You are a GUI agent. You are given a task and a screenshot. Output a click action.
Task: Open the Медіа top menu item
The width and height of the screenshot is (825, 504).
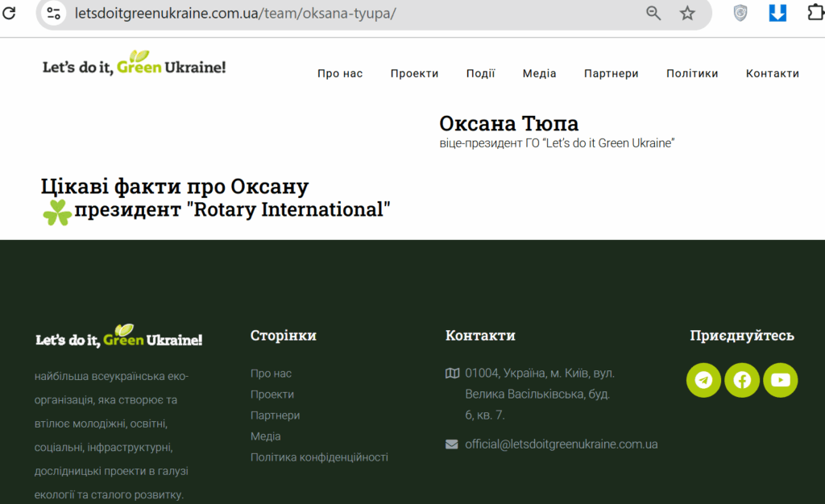(539, 73)
